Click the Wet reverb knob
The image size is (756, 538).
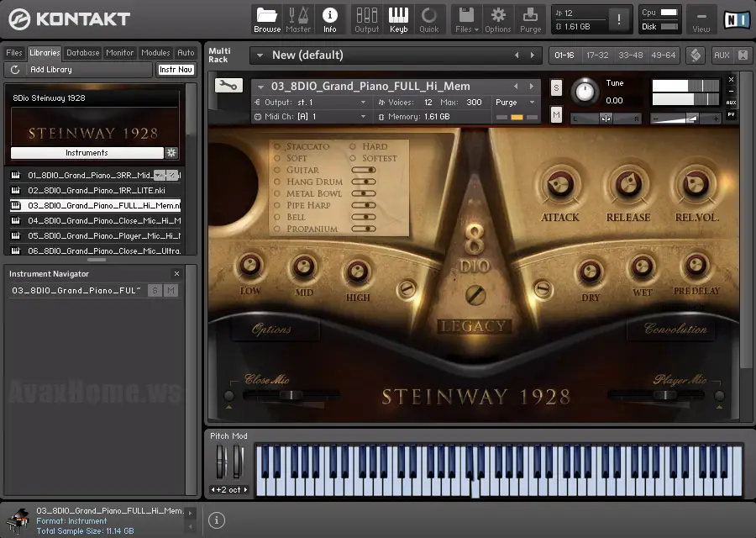[643, 266]
